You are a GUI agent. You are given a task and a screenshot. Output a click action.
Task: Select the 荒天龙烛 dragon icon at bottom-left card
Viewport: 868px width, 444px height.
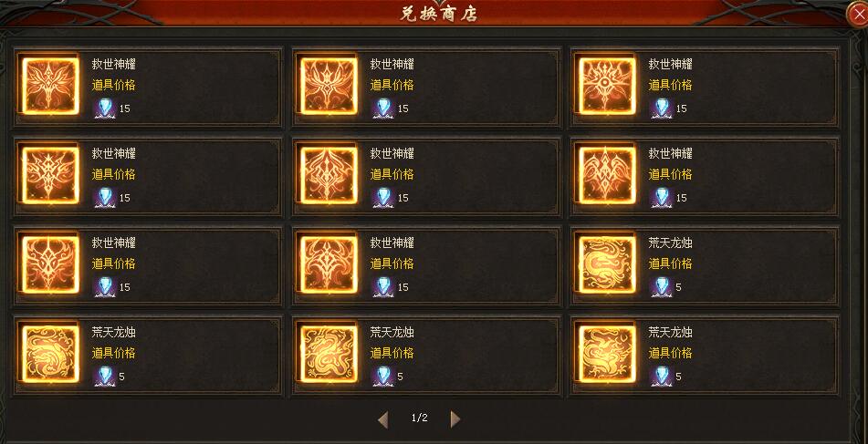(50, 354)
